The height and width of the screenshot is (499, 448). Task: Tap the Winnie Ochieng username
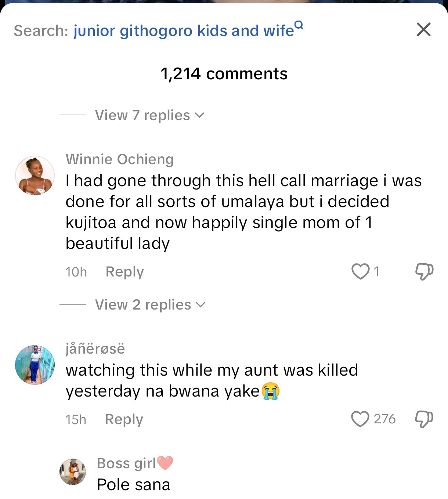point(120,159)
